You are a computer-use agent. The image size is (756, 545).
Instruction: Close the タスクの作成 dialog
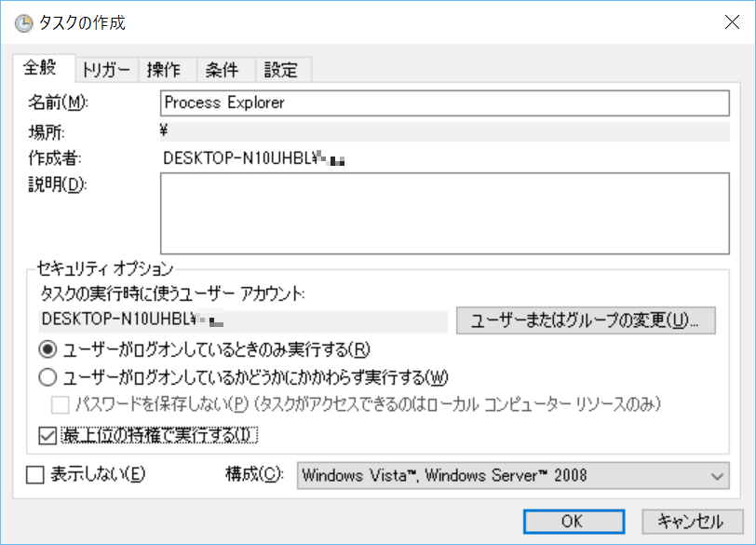(x=733, y=22)
